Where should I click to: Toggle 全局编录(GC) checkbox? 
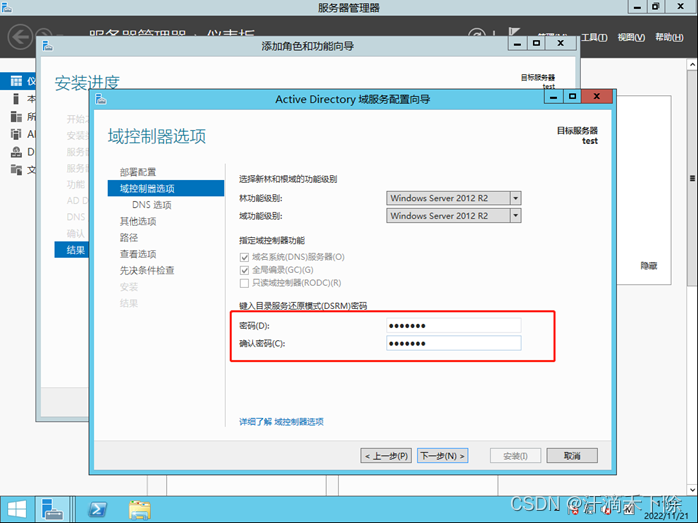pyautogui.click(x=244, y=270)
